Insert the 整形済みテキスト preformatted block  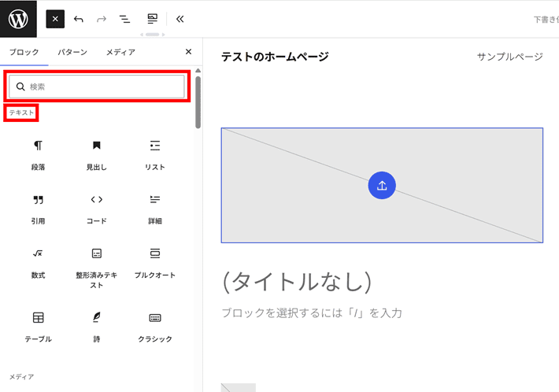[x=97, y=268]
